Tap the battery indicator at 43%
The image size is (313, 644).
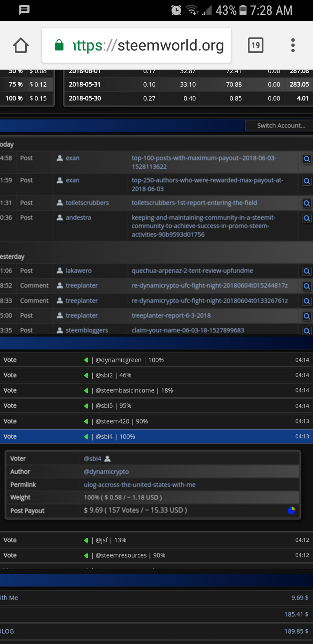(x=243, y=10)
